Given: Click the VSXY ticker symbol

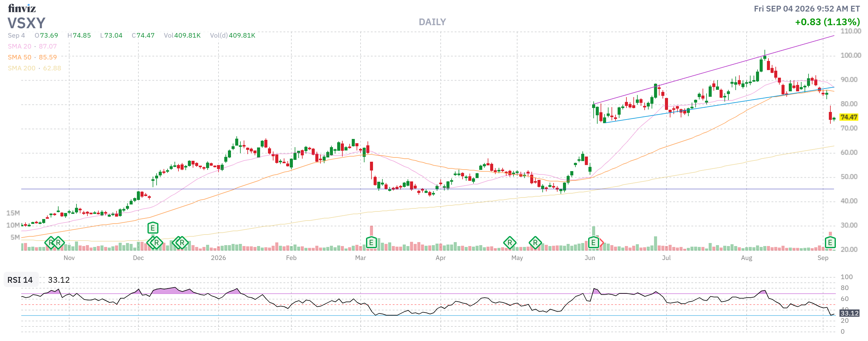Looking at the screenshot, I should point(26,23).
